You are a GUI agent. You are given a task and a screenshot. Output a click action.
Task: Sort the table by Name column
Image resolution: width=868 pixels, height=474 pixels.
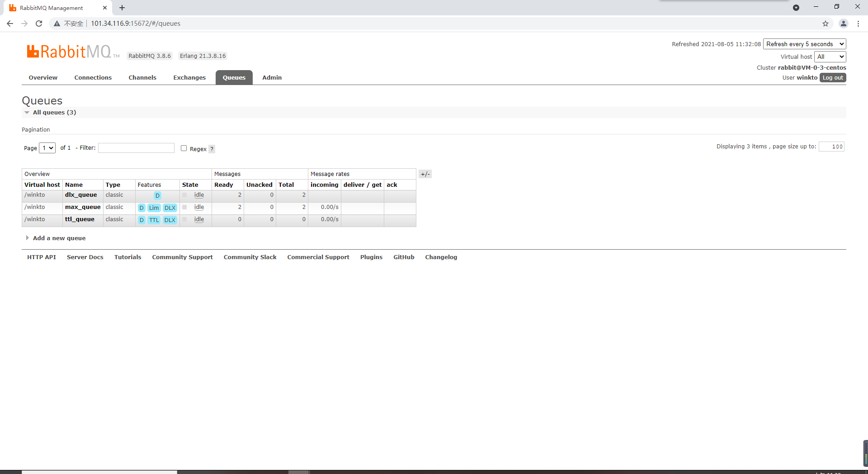(x=74, y=185)
